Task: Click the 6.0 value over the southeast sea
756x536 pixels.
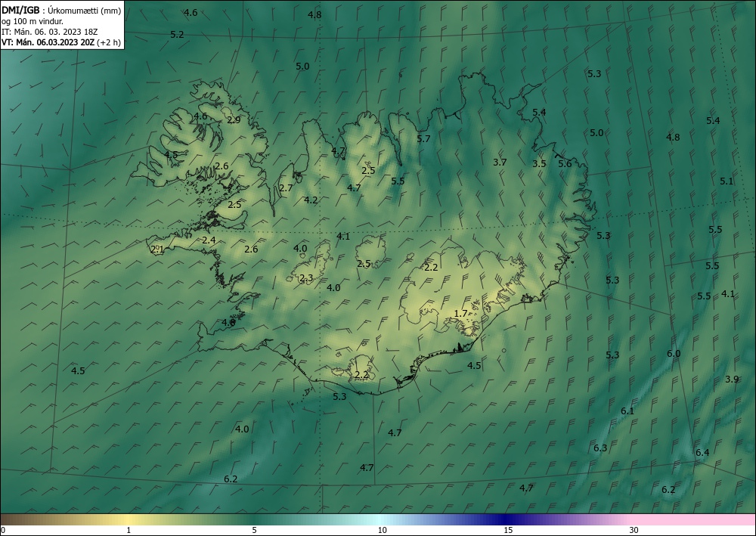Action: pyautogui.click(x=674, y=354)
